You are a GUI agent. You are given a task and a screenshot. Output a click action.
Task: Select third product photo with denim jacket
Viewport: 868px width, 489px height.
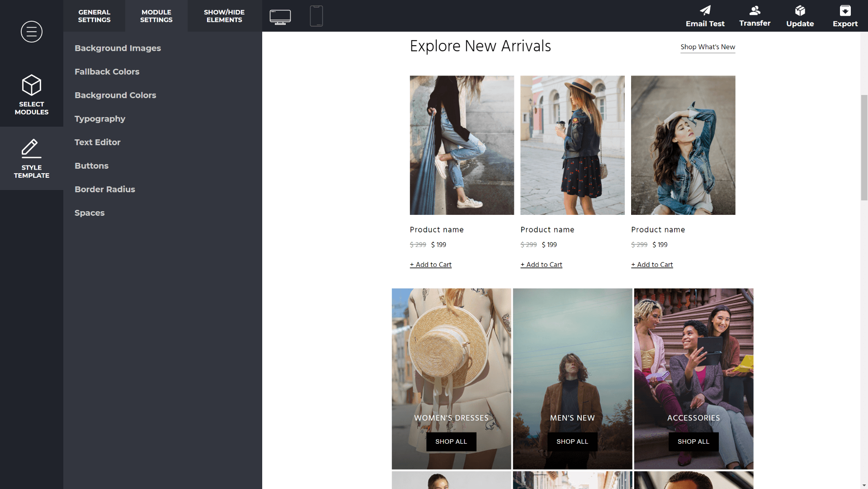[683, 145]
